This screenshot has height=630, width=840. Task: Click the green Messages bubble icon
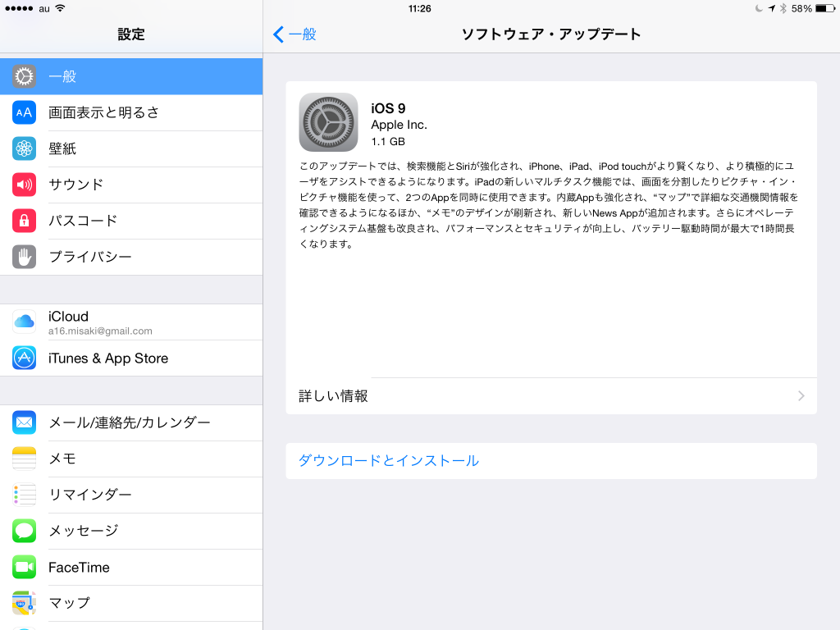(x=24, y=531)
